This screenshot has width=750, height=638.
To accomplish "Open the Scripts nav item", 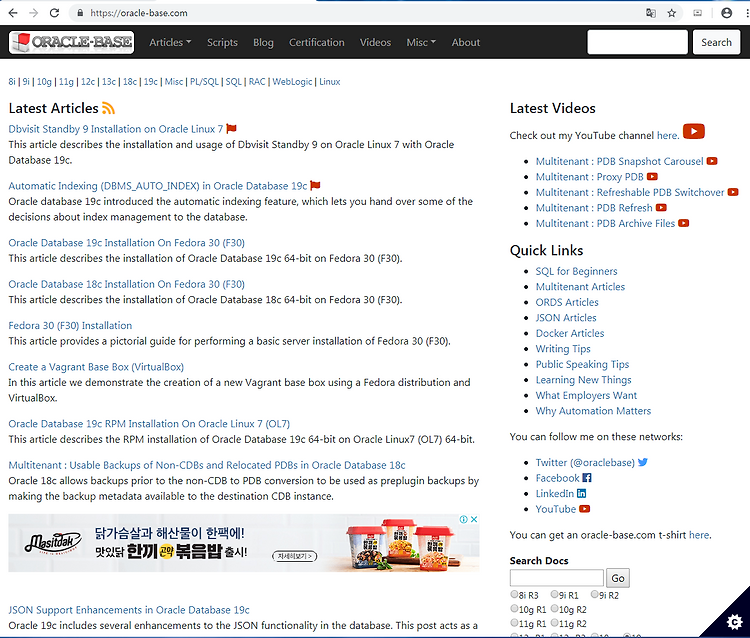I will point(222,42).
